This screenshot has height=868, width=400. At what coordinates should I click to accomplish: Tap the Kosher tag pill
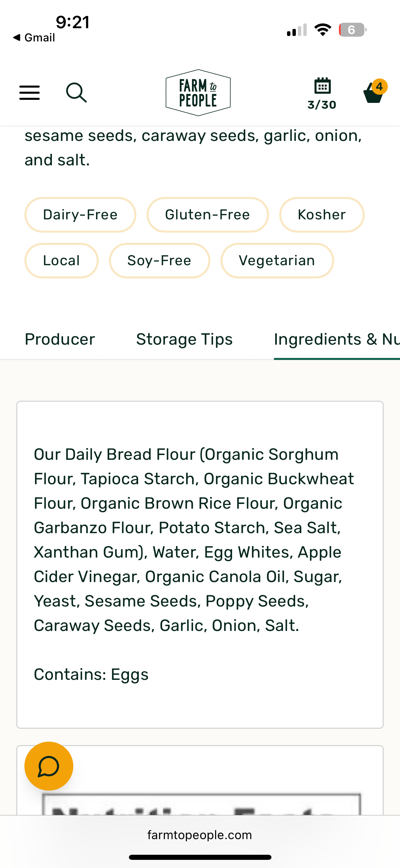(322, 215)
